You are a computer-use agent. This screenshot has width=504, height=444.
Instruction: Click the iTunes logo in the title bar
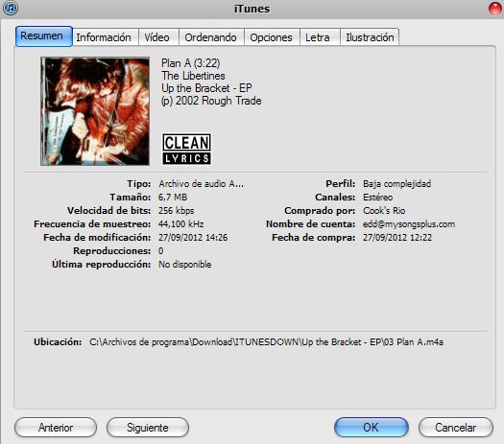(x=11, y=8)
